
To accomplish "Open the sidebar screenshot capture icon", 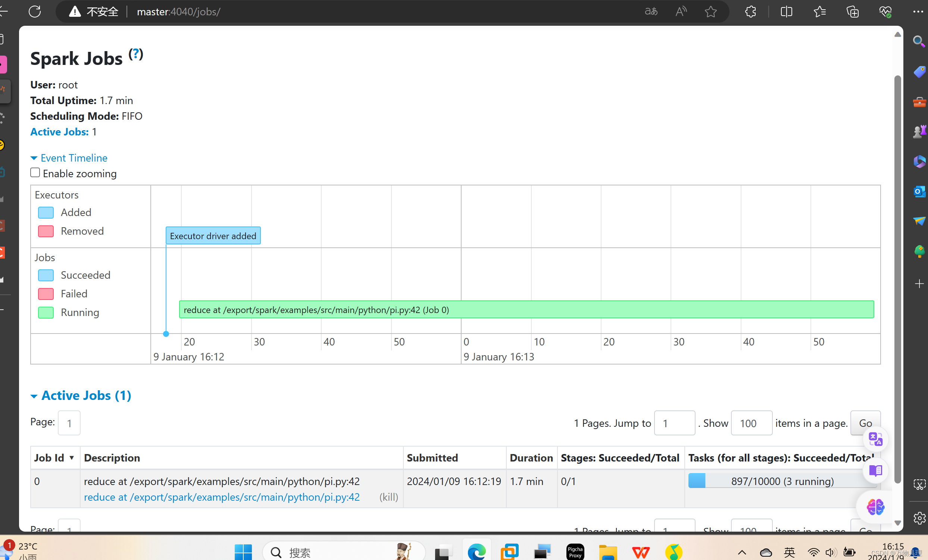I will 919,484.
